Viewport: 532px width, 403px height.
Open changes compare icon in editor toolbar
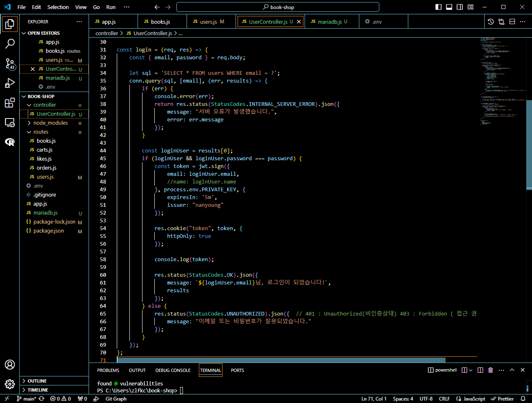(x=501, y=22)
